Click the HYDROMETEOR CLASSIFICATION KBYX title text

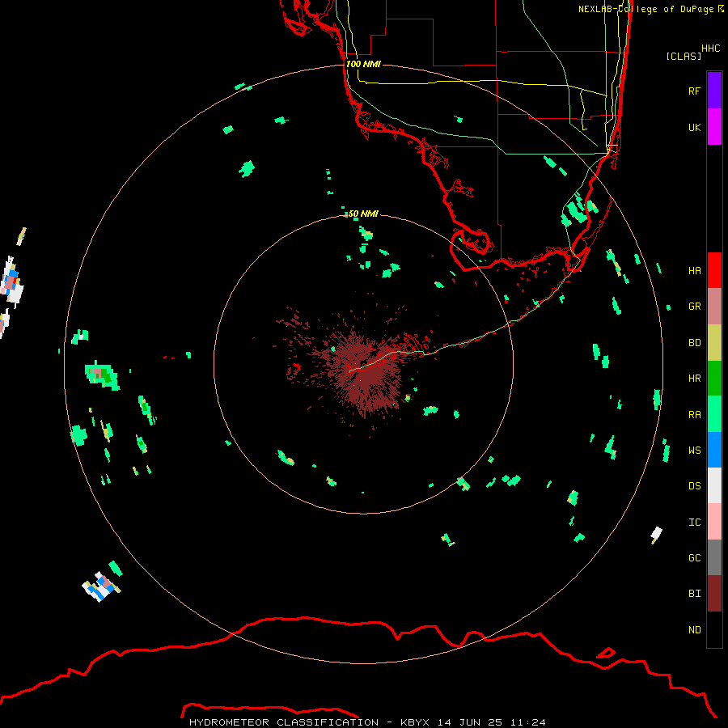367,722
